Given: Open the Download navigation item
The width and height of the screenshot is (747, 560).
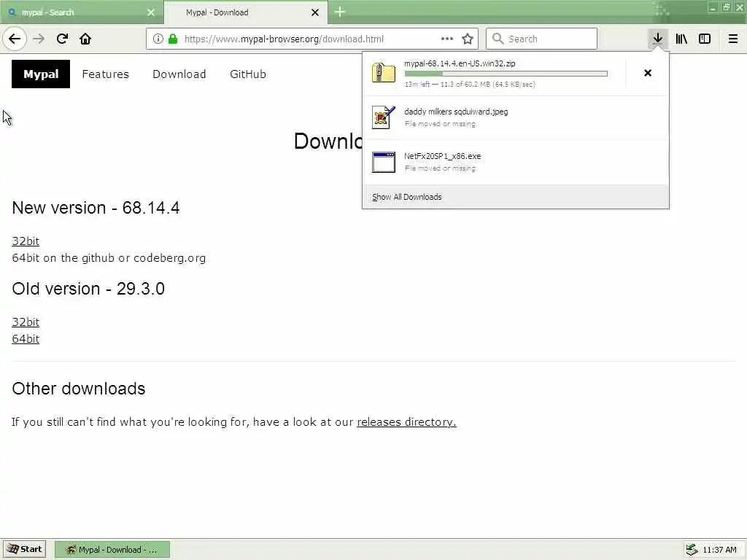Looking at the screenshot, I should click(179, 74).
